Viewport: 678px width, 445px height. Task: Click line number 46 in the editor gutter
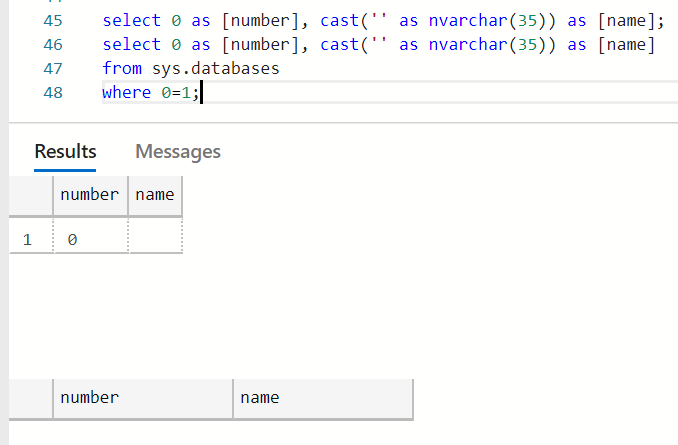(53, 45)
